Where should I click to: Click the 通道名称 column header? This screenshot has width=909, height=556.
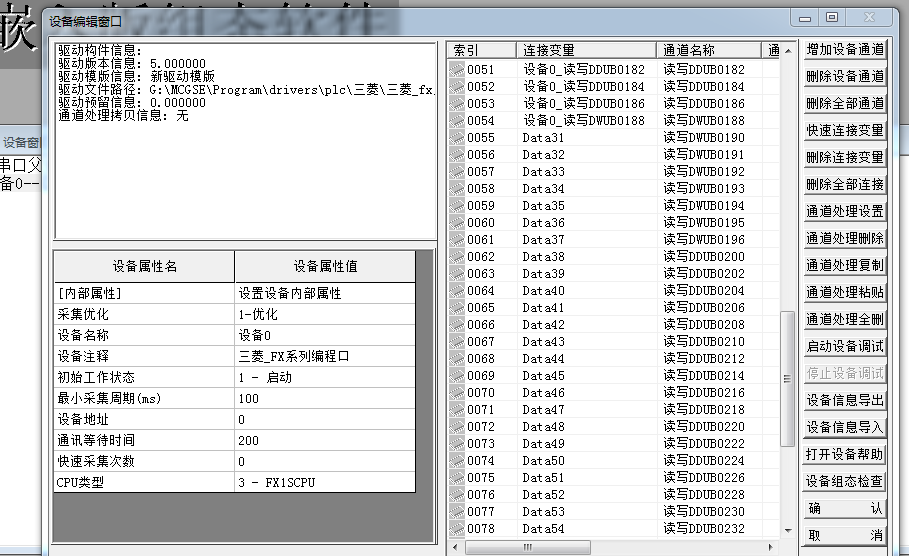709,50
